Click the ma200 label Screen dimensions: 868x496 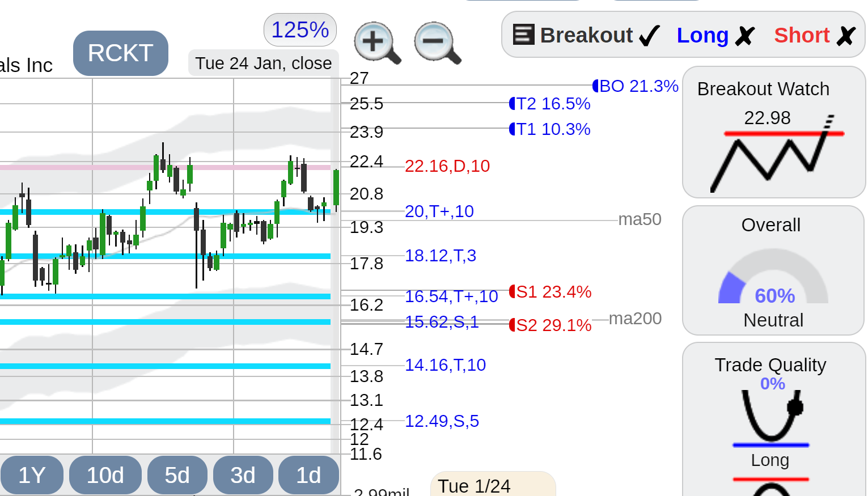[x=635, y=319]
